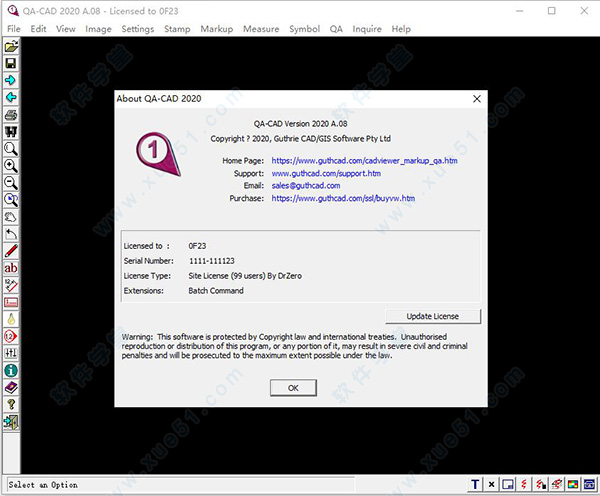The width and height of the screenshot is (600, 496).
Task: Click the serial number 1111-111123 text
Action: (212, 261)
